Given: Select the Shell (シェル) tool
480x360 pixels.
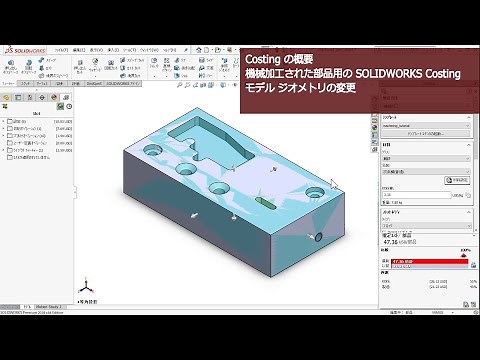Looking at the screenshot, I should [x=181, y=76].
